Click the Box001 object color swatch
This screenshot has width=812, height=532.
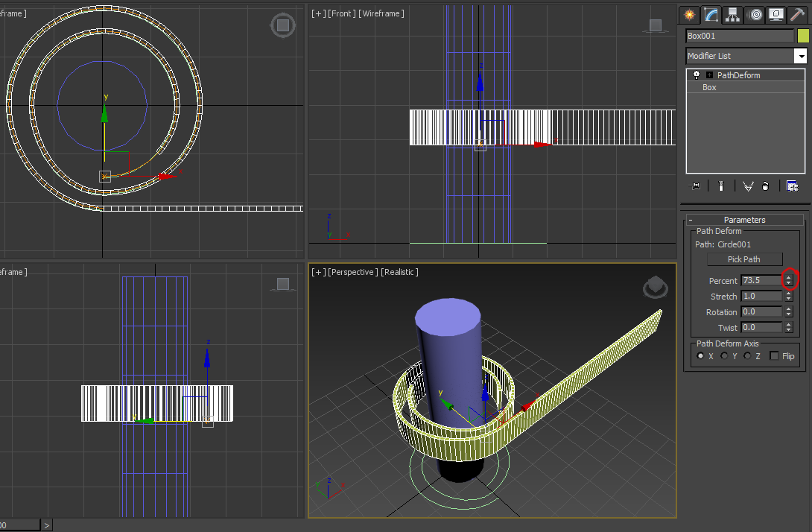coord(802,36)
